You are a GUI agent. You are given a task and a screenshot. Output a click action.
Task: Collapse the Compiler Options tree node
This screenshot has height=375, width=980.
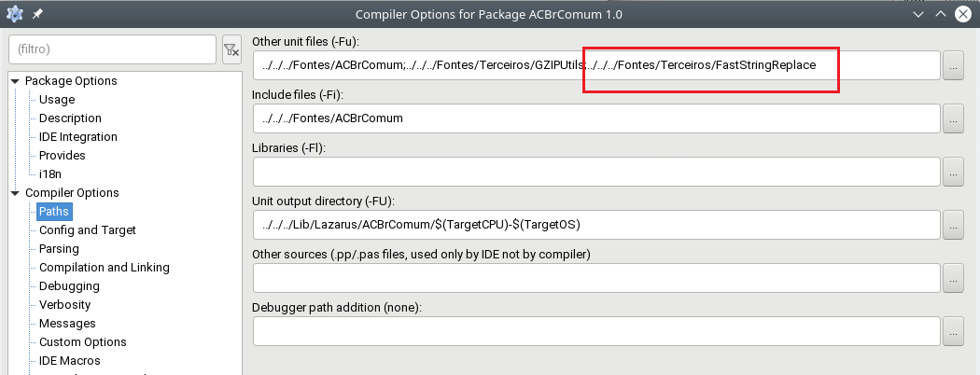[x=15, y=193]
